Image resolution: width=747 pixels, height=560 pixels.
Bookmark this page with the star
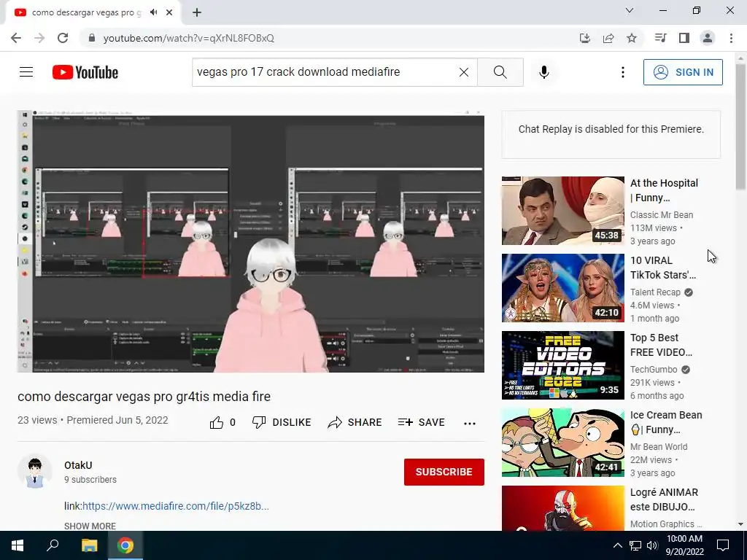(632, 38)
